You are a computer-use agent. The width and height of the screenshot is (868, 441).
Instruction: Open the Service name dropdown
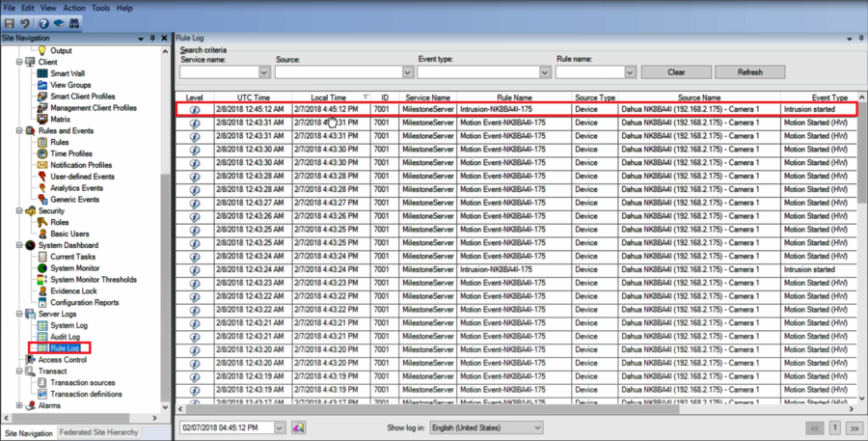(264, 72)
